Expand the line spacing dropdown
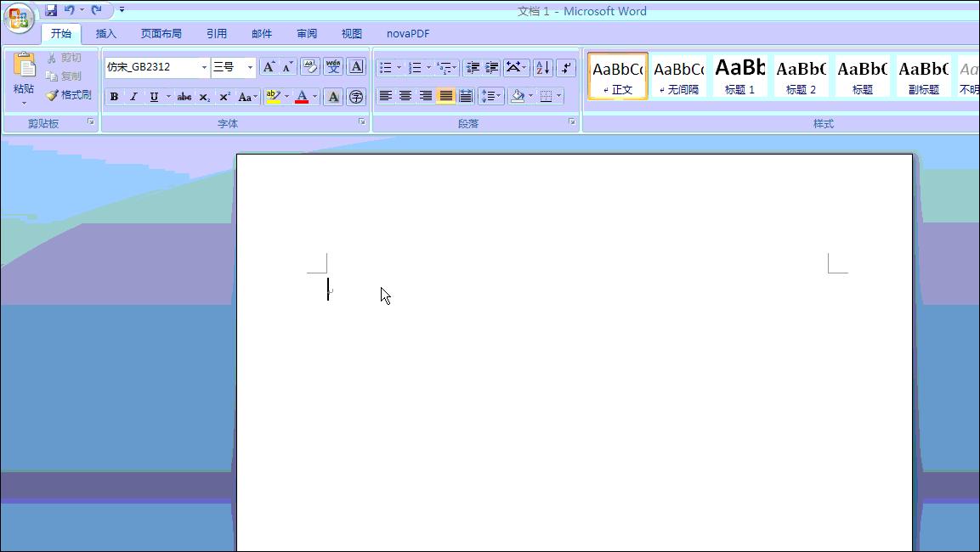980x552 pixels. [499, 96]
